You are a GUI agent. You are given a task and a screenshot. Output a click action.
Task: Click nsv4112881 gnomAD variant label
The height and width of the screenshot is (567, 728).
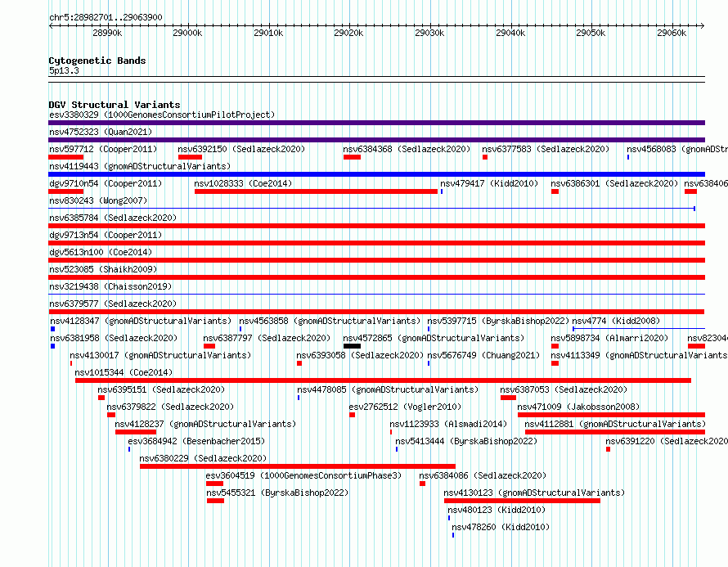615,424
